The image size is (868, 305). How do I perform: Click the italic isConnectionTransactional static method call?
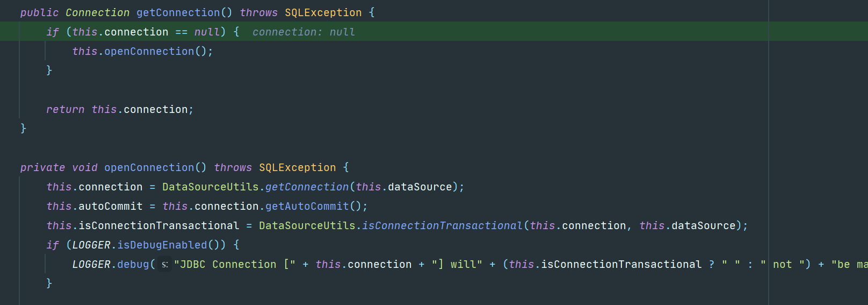(x=443, y=225)
